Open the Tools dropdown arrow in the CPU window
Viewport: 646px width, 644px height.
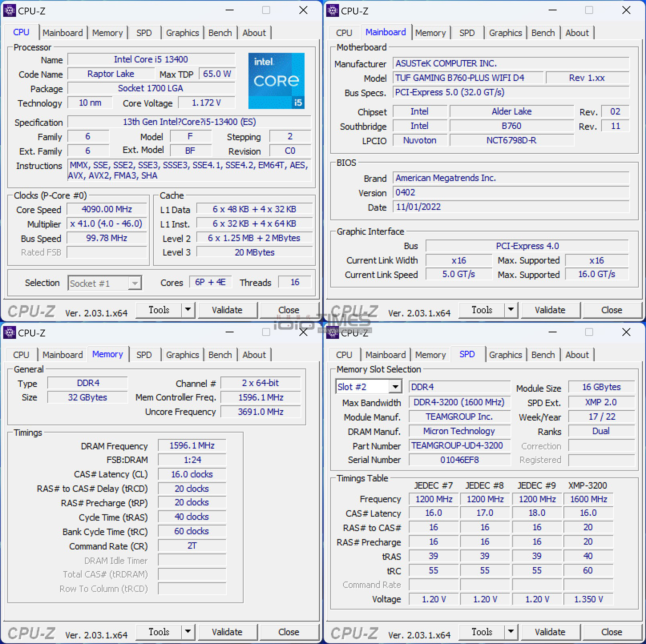click(x=188, y=310)
